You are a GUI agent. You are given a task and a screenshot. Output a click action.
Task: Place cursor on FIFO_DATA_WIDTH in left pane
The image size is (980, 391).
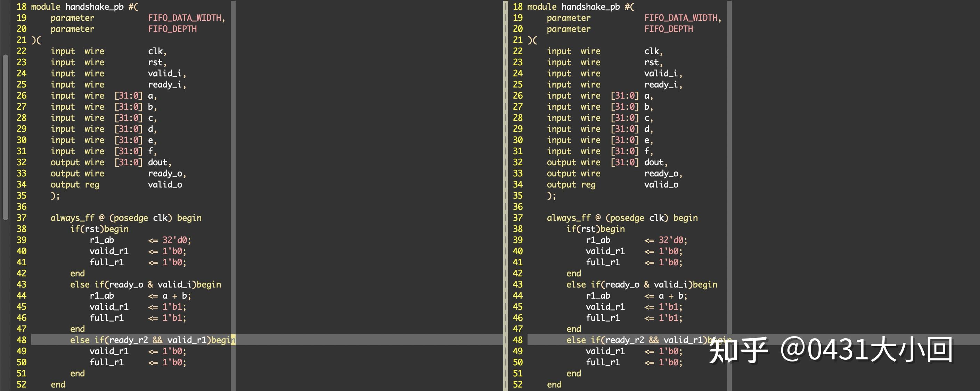pyautogui.click(x=185, y=18)
